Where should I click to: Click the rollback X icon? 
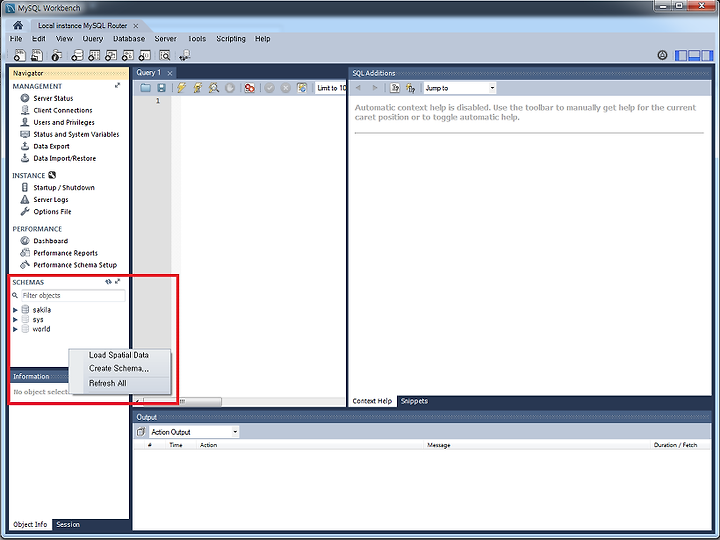[286, 88]
